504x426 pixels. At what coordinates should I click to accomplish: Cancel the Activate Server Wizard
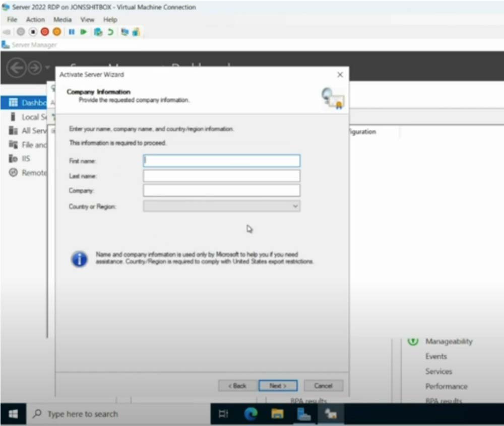[x=323, y=386]
